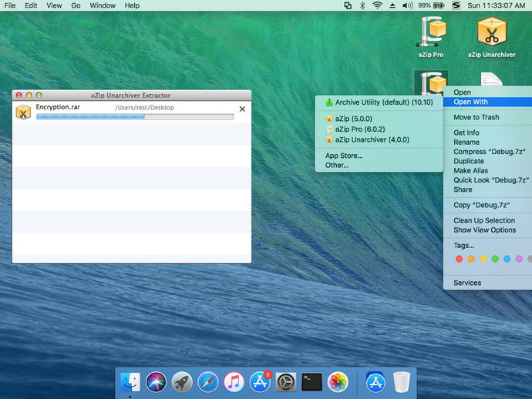
Task: Choose Show View Options
Action: pos(487,230)
